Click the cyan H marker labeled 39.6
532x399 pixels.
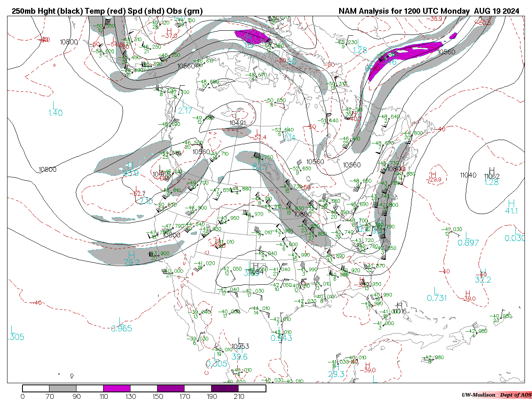[239, 350]
